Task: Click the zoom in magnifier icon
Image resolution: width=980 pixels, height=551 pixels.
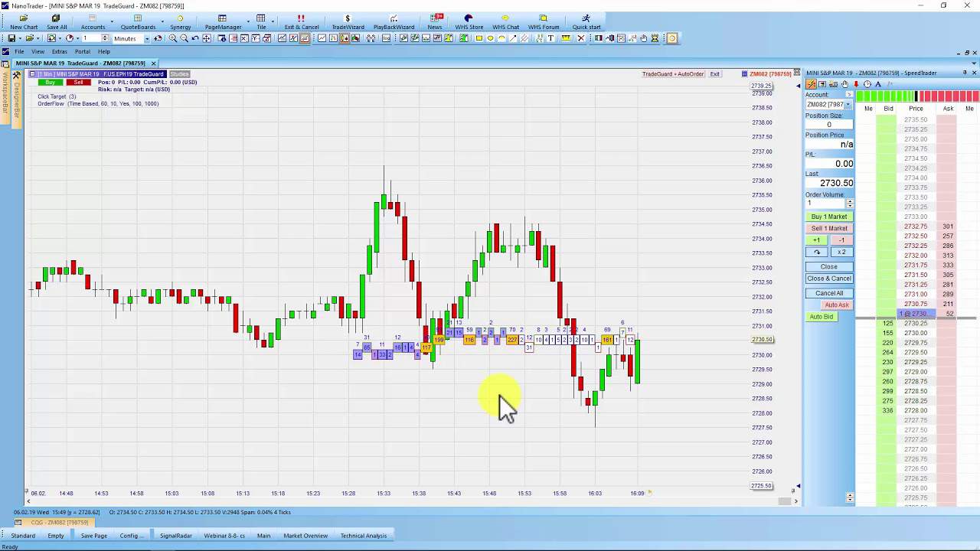Action: tap(172, 38)
